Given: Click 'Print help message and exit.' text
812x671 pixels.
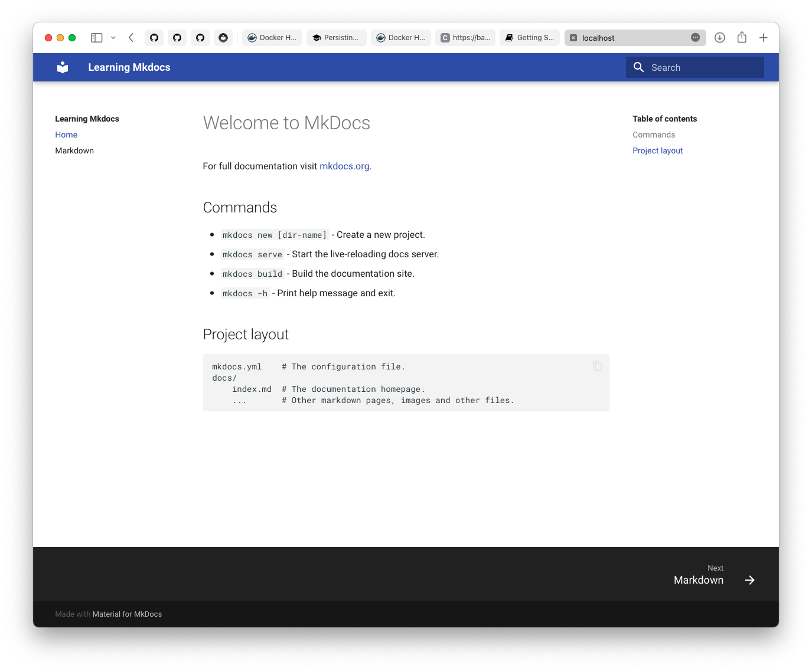Looking at the screenshot, I should [336, 293].
